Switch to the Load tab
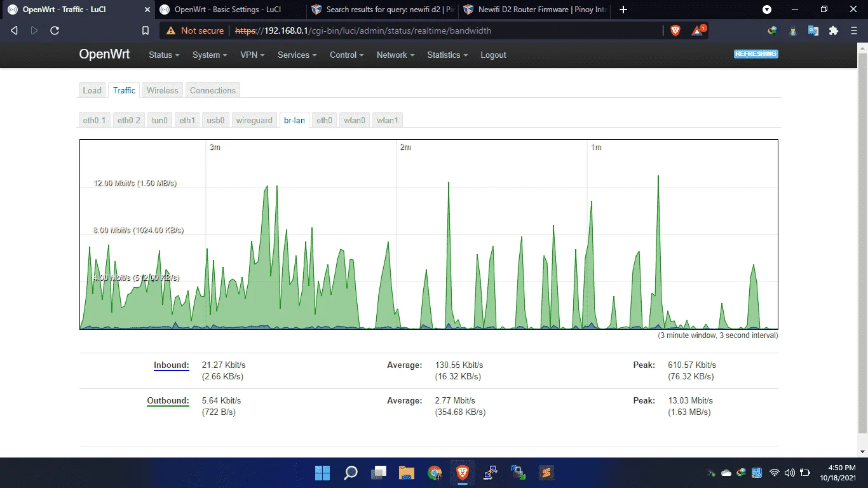868x488 pixels. click(92, 90)
